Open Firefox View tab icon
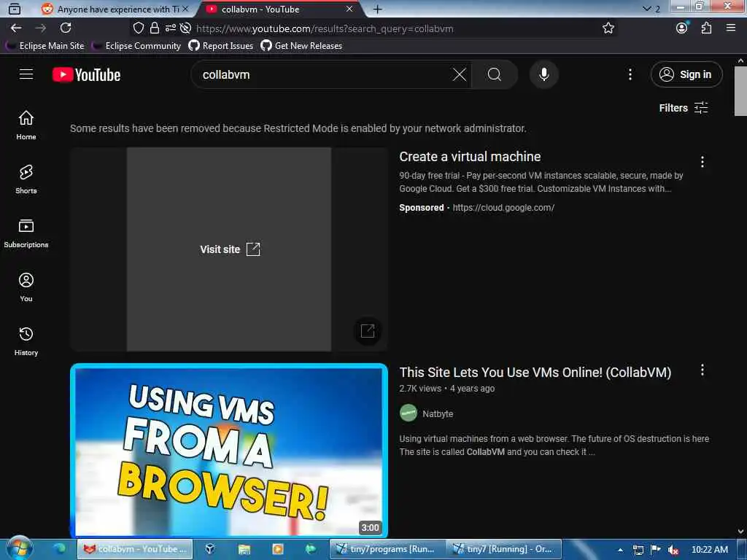The width and height of the screenshot is (747, 560). [15, 9]
